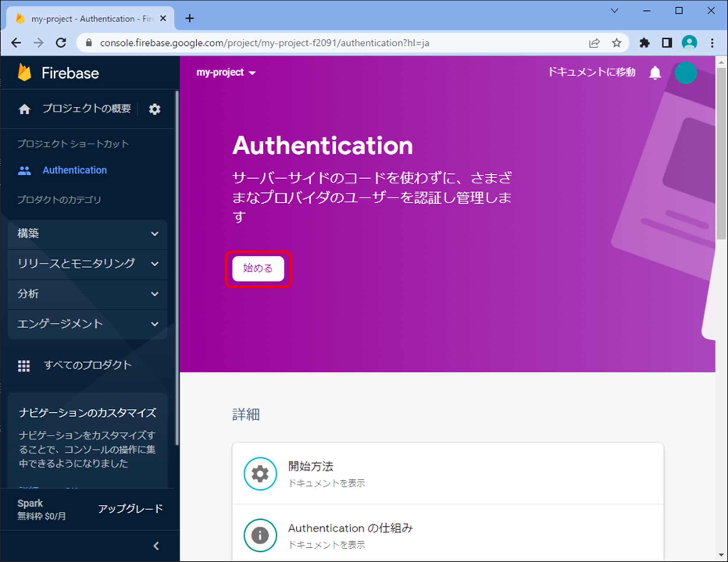The width and height of the screenshot is (728, 562).
Task: Click the プロジェクト ショートカット label
Action: (x=73, y=144)
